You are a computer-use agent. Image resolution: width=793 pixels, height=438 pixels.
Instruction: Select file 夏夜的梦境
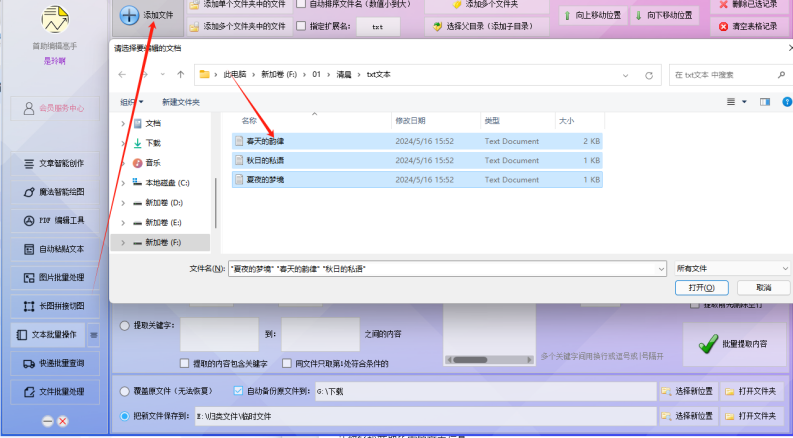[x=417, y=180]
